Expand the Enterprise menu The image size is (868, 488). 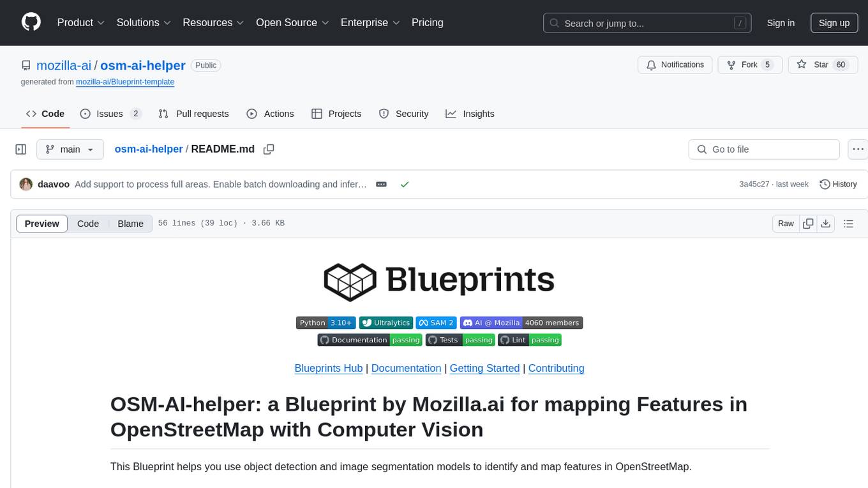click(x=370, y=22)
